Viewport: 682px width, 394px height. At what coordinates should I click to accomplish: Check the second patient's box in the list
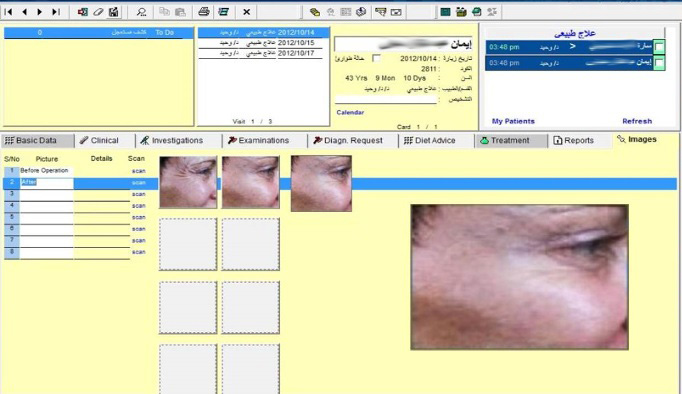659,63
